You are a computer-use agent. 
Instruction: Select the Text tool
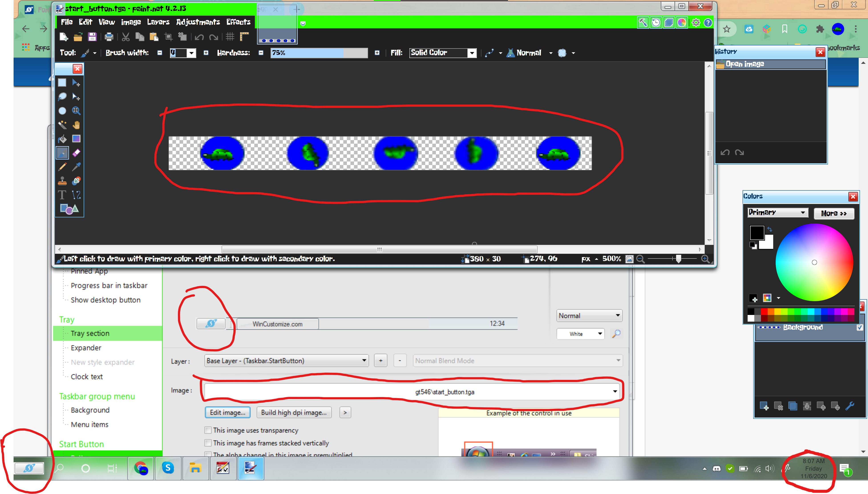coord(62,195)
